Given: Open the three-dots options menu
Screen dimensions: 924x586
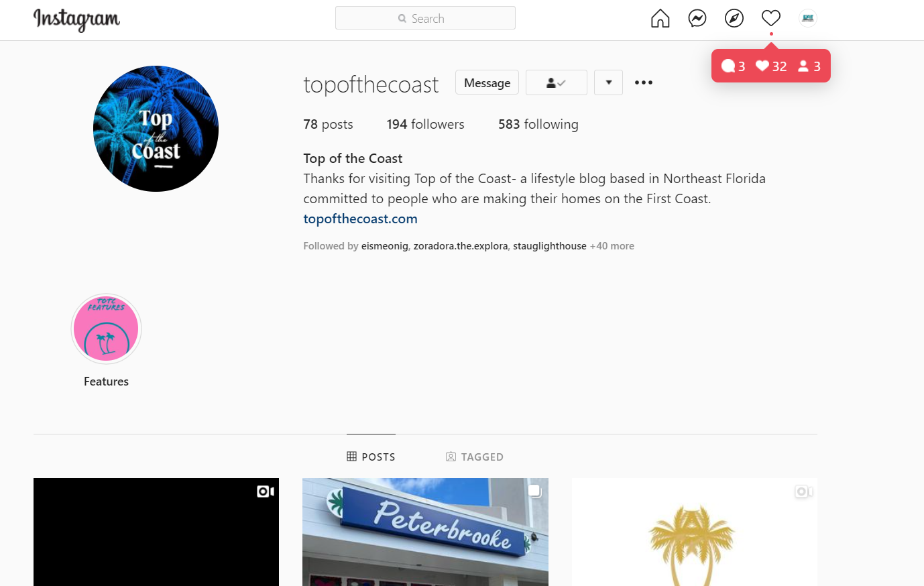Looking at the screenshot, I should tap(644, 82).
